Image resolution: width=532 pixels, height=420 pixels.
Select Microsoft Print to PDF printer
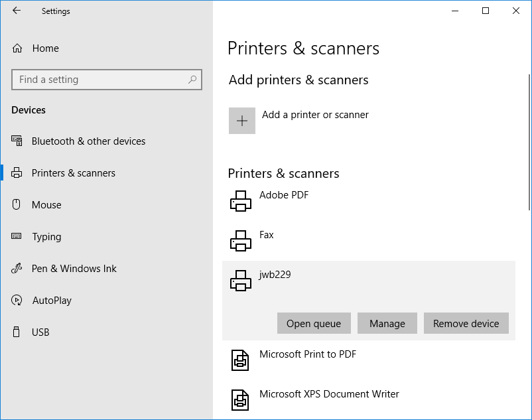tap(308, 354)
